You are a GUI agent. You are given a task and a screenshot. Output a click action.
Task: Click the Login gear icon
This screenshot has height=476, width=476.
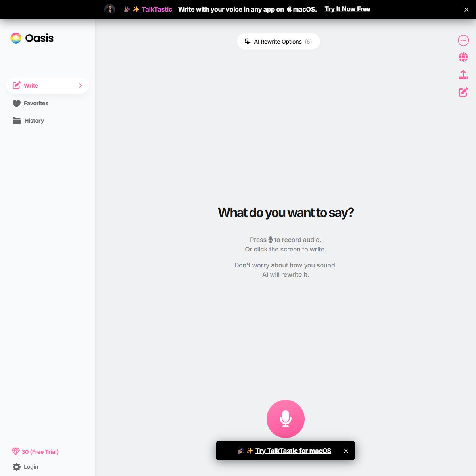[x=17, y=467]
